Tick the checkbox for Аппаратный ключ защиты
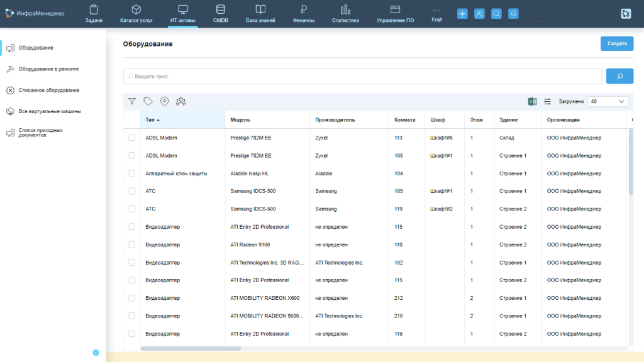Screen dimensions: 644x362 click(x=132, y=173)
